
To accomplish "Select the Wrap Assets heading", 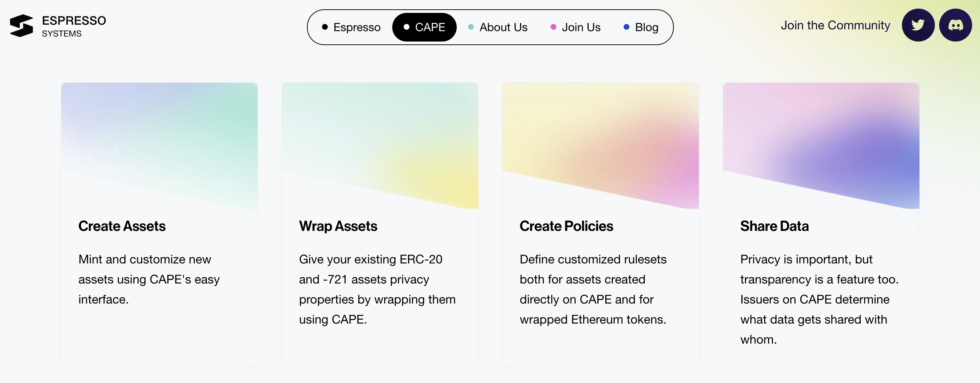I will 338,226.
